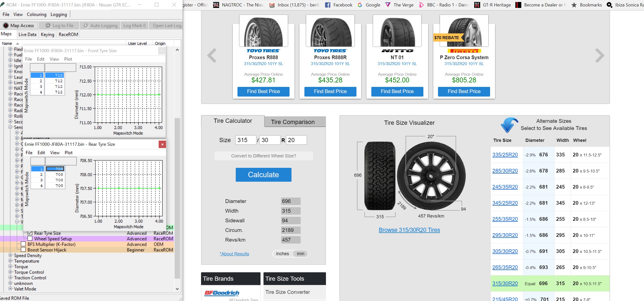Screen dimensions: 644x301
Task: Click Toyo Proxes R888R tire image
Action: (x=330, y=31)
